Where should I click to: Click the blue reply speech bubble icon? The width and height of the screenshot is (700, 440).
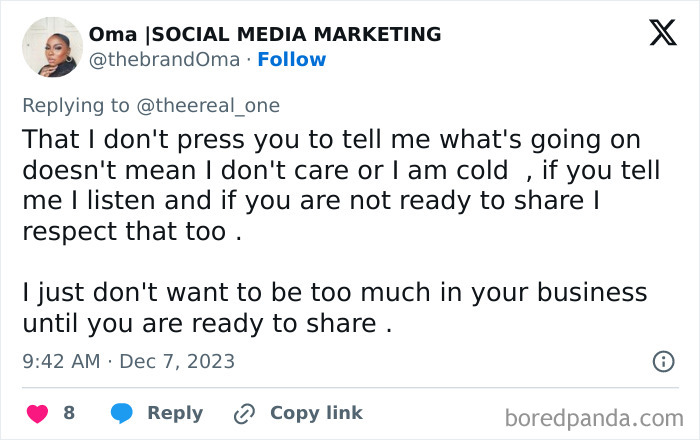click(x=122, y=413)
